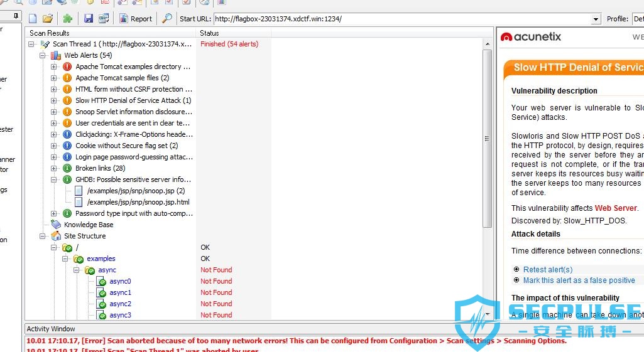Click the async folder icon

pos(90,270)
